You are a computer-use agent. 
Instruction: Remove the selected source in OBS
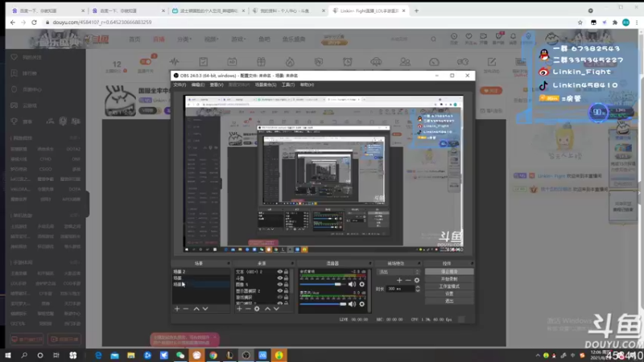248,309
